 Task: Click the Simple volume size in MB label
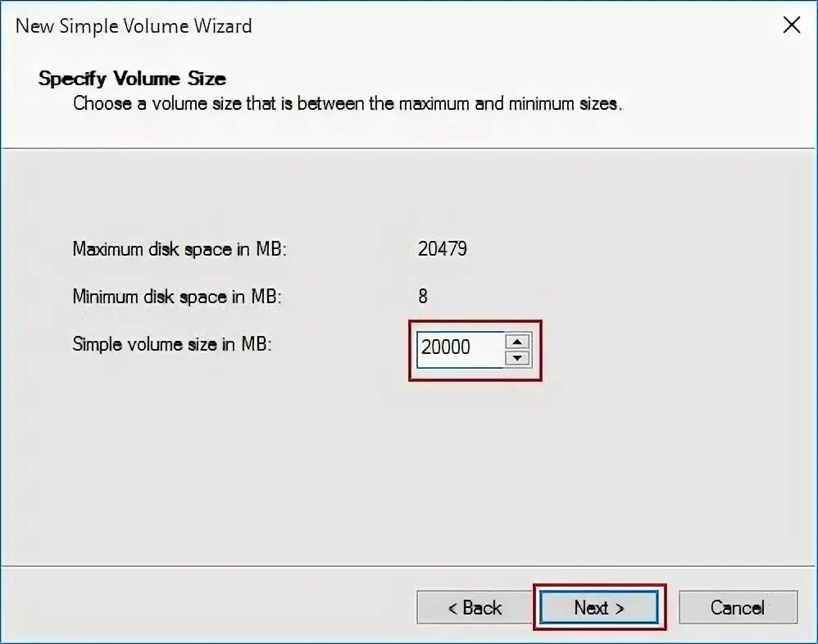172,344
